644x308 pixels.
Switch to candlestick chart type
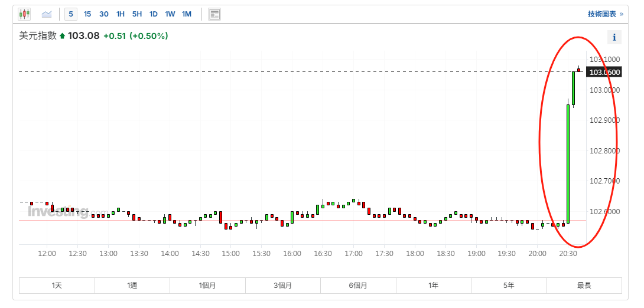(x=24, y=14)
